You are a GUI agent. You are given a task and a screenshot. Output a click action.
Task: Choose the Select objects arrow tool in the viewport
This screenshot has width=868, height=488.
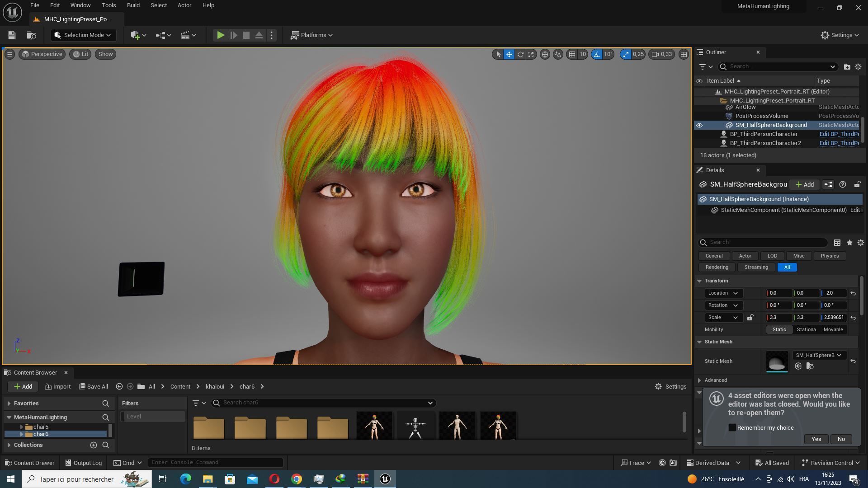pyautogui.click(x=498, y=54)
